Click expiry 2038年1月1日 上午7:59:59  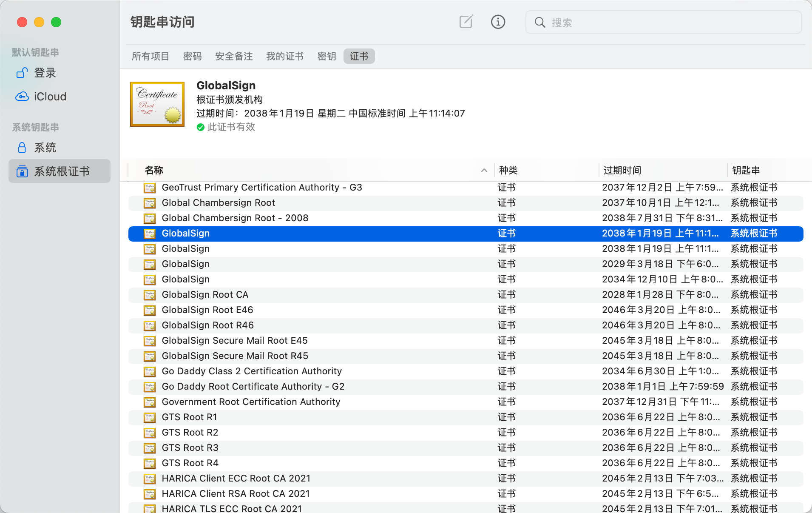click(x=663, y=386)
